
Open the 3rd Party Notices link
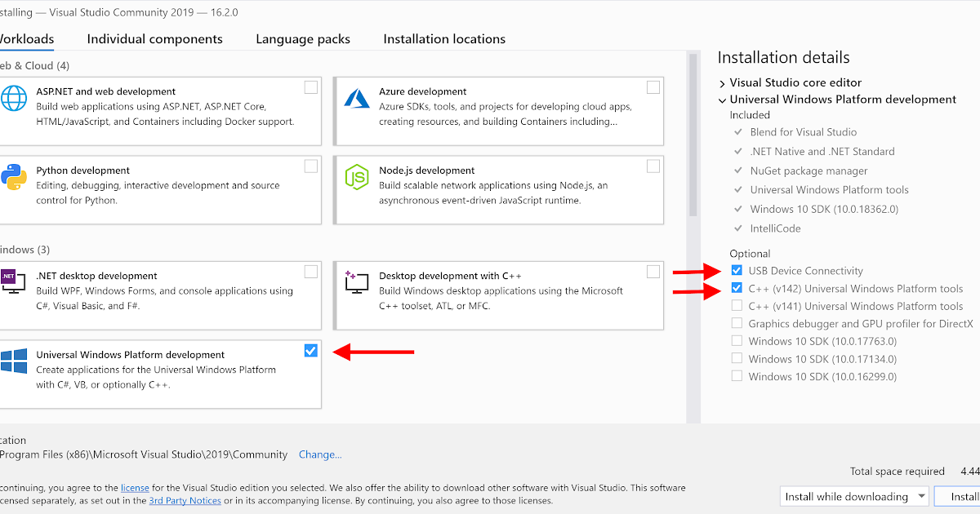click(x=185, y=500)
